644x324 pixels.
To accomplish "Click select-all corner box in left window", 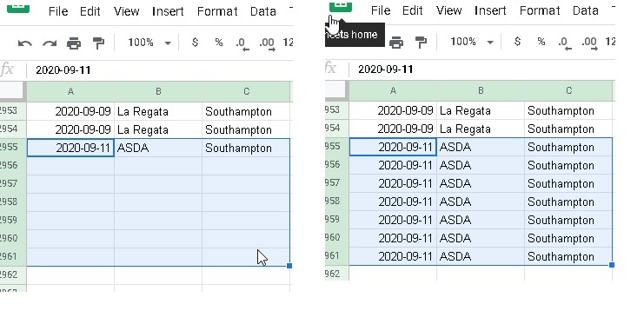I will pyautogui.click(x=12, y=90).
